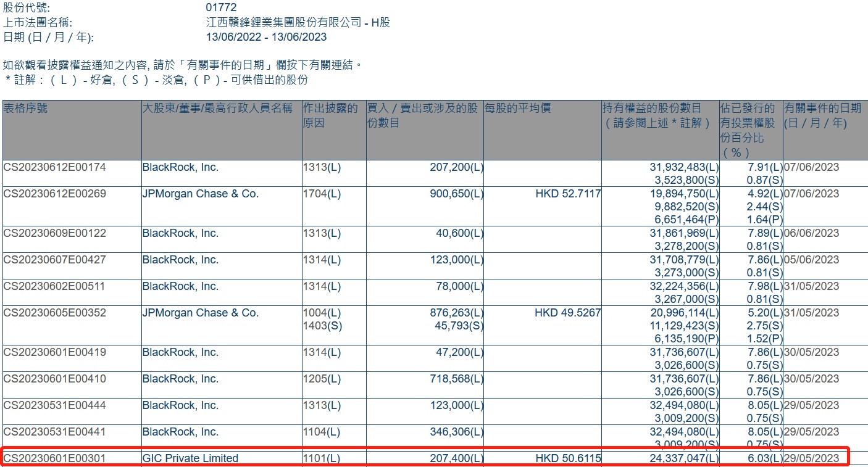Select the average price HKD 50.6115
Screen dimensions: 868x467
pos(568,458)
